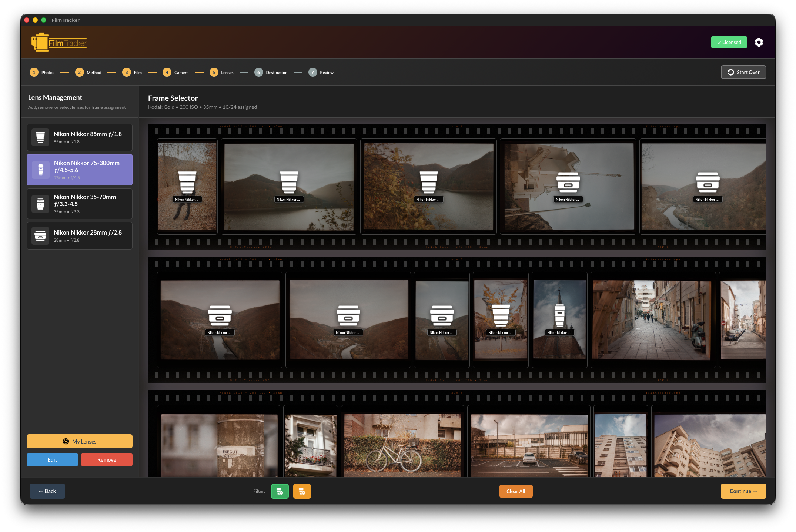
Task: Toggle selection of Nikon Nikkor 75-300mm lens
Action: click(79, 170)
